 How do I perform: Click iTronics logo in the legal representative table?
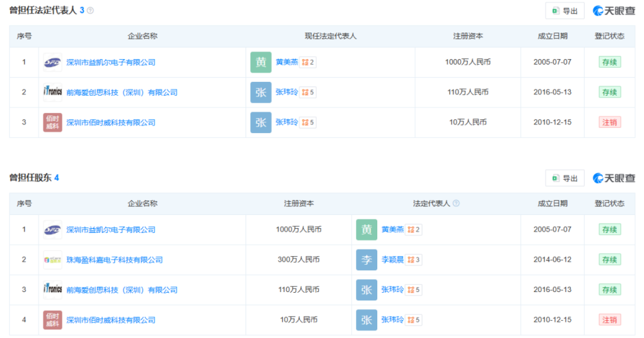click(x=53, y=92)
